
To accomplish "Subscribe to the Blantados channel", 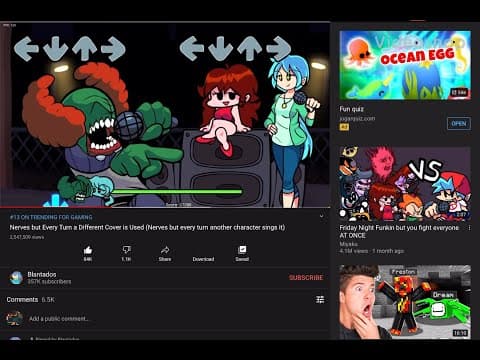I will [x=306, y=278].
